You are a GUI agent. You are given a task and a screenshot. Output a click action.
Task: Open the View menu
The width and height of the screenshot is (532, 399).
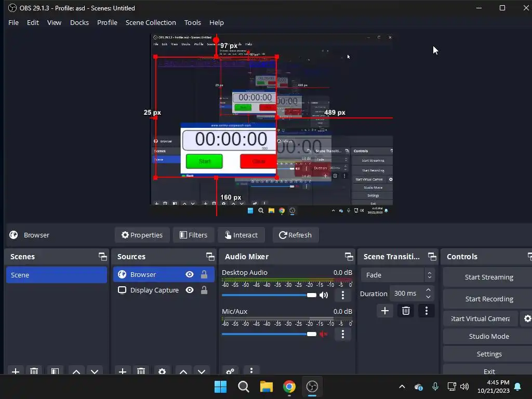(x=54, y=22)
